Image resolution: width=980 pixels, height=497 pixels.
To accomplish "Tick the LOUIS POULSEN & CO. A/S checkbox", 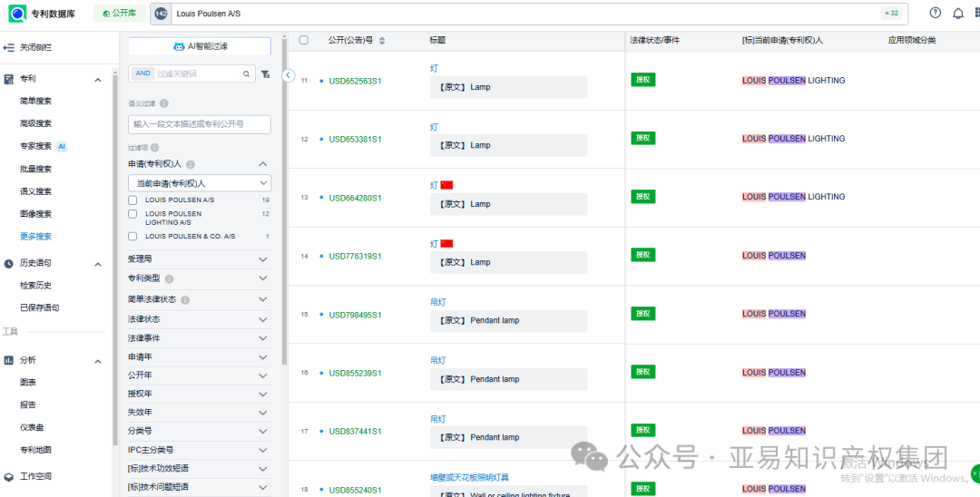I will pyautogui.click(x=132, y=237).
